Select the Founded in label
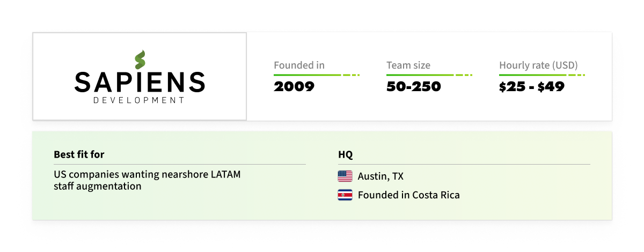The height and width of the screenshot is (252, 644). [299, 65]
